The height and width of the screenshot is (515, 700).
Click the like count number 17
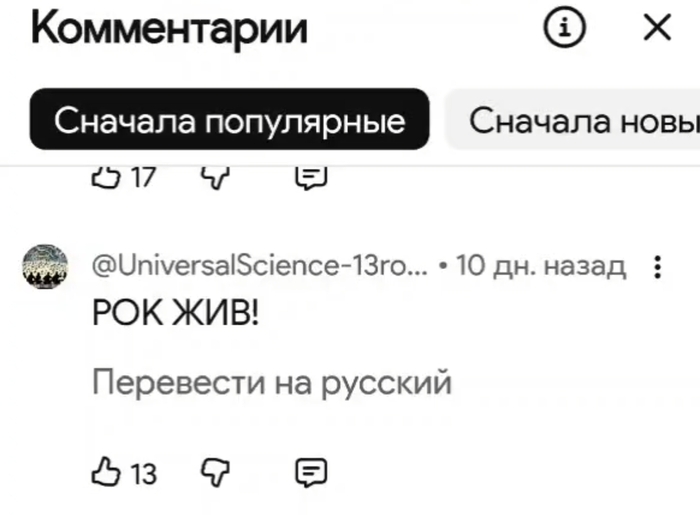[143, 177]
